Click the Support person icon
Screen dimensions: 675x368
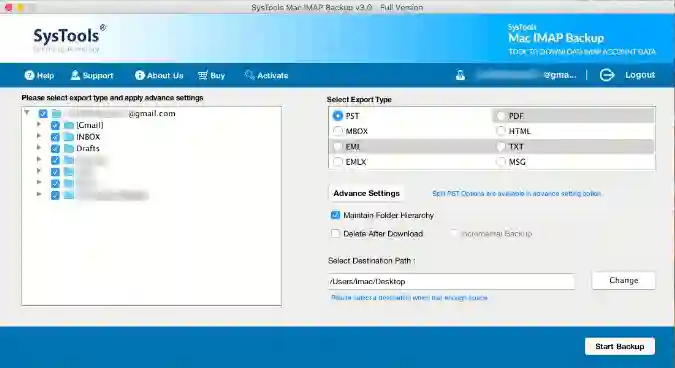(x=75, y=75)
